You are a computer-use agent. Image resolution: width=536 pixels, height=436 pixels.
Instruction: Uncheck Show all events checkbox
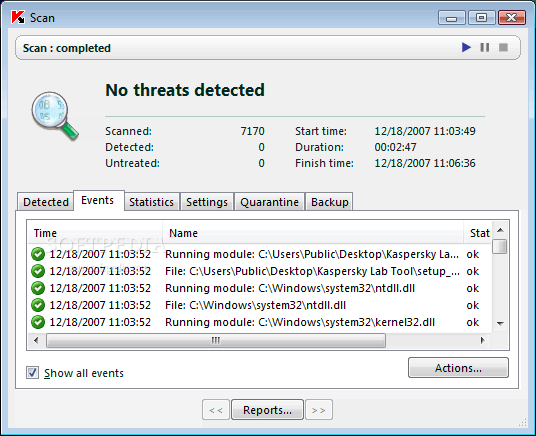[32, 372]
